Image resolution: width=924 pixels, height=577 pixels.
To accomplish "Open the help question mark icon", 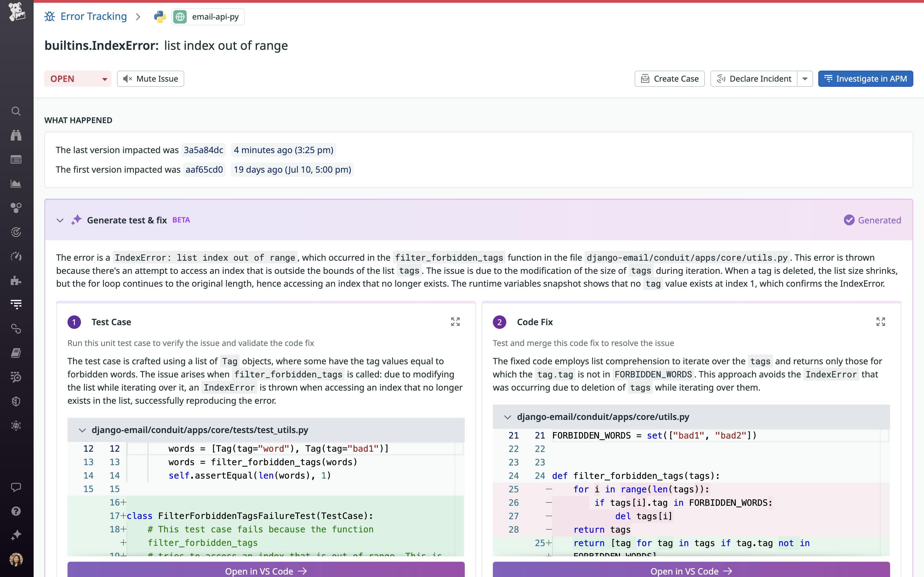I will click(x=16, y=511).
